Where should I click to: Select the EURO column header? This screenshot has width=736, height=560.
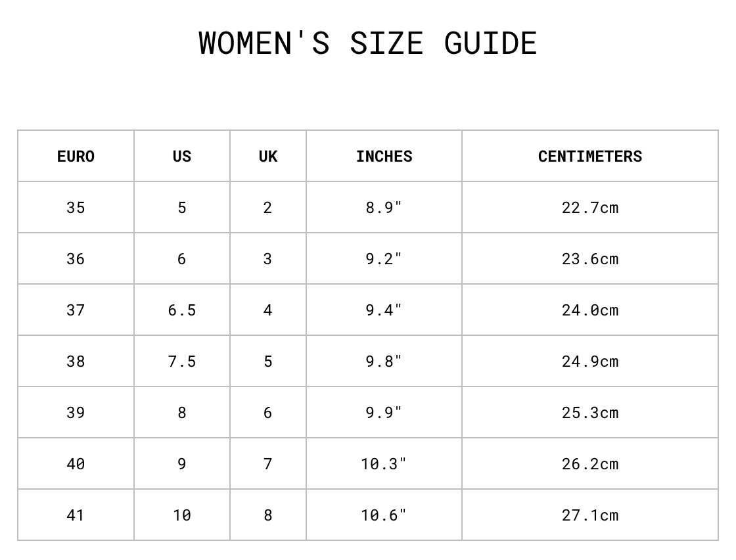[x=76, y=156]
